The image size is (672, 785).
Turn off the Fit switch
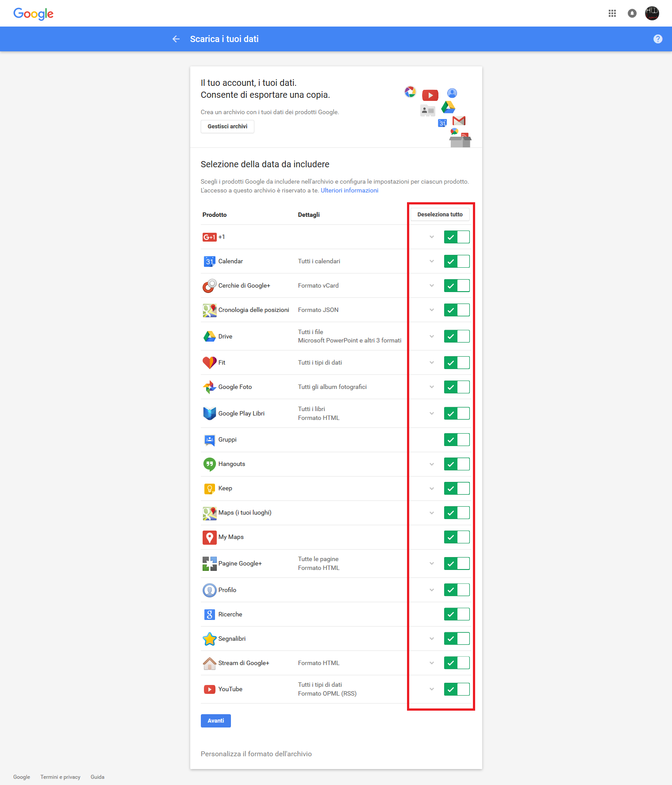point(457,363)
